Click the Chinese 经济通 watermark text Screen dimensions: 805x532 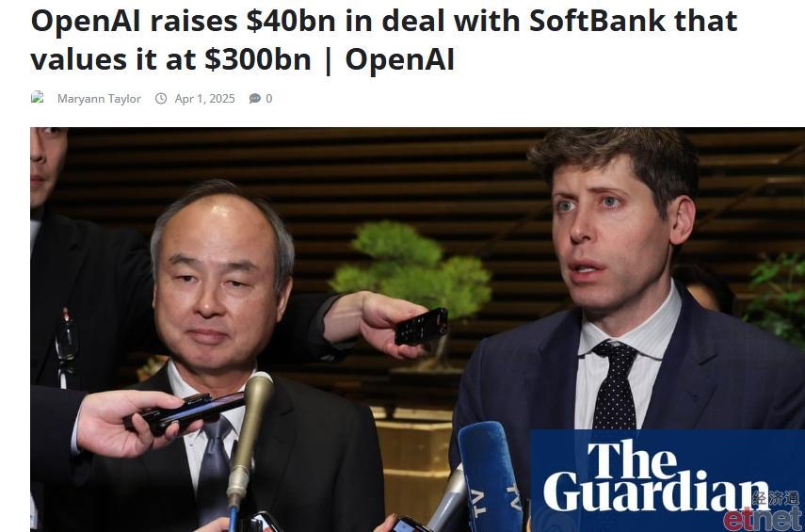pos(776,497)
